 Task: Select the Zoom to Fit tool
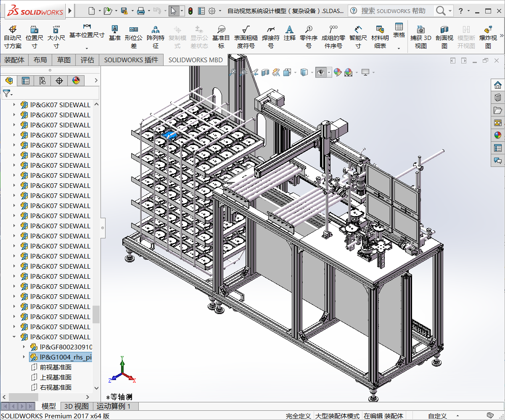(234, 72)
